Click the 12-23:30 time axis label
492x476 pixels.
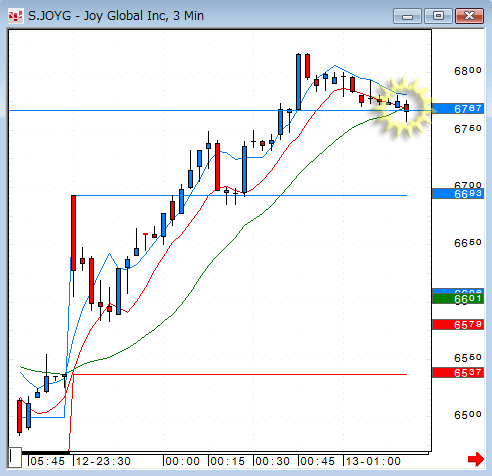(103, 461)
